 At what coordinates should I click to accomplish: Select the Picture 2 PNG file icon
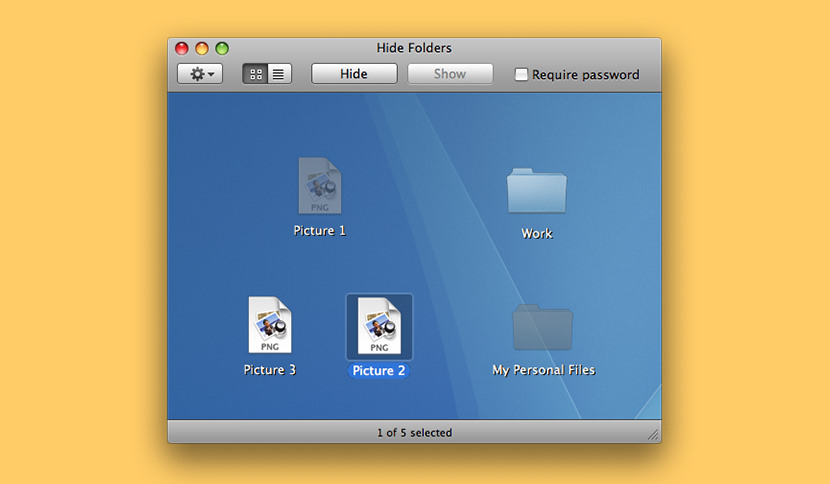379,326
